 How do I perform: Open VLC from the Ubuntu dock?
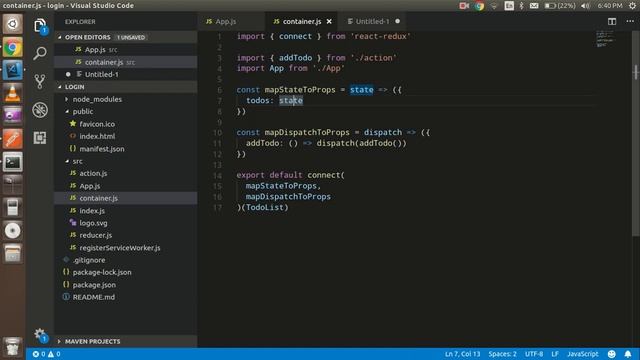pyautogui.click(x=13, y=93)
